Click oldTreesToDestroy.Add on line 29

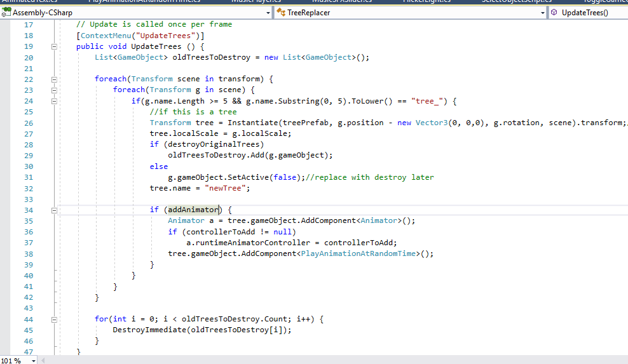click(216, 155)
